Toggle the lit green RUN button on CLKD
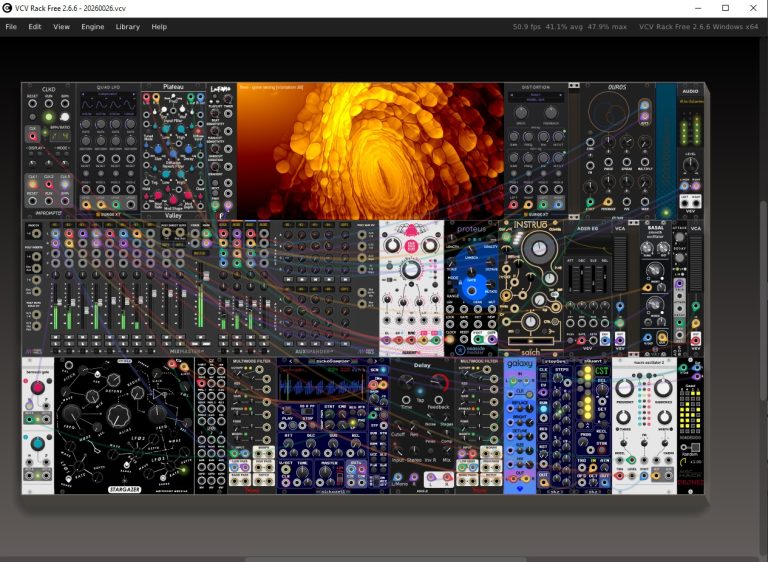 pyautogui.click(x=48, y=117)
